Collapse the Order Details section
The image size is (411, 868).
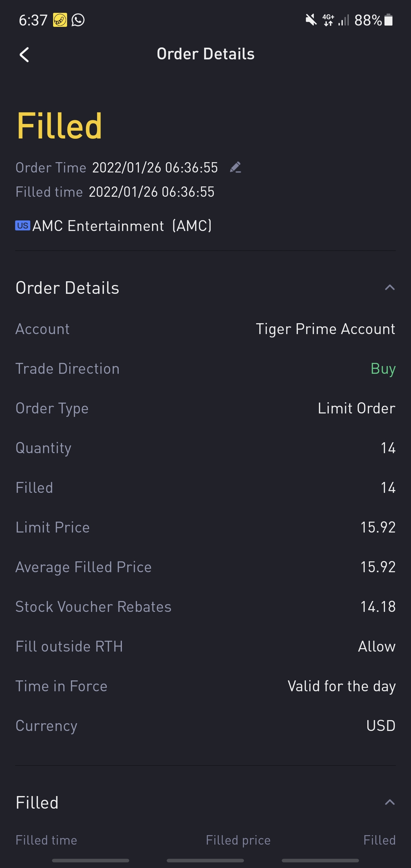pos(389,288)
